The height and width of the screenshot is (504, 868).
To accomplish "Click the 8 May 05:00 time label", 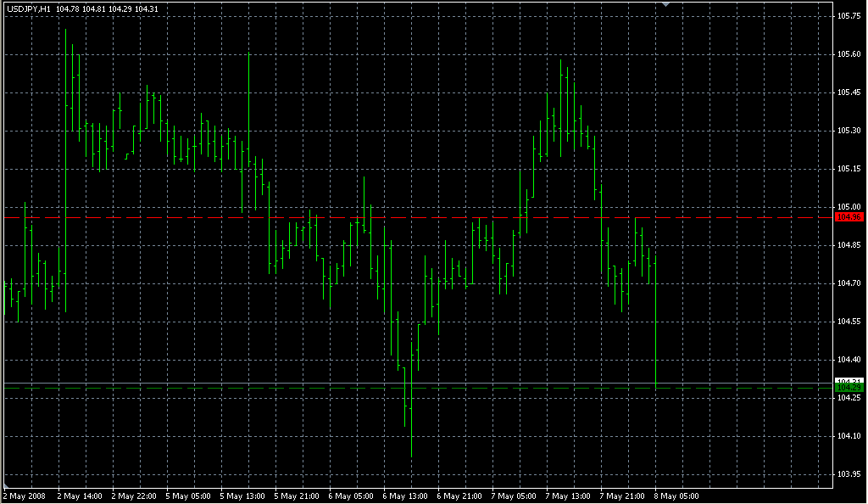I will point(677,496).
